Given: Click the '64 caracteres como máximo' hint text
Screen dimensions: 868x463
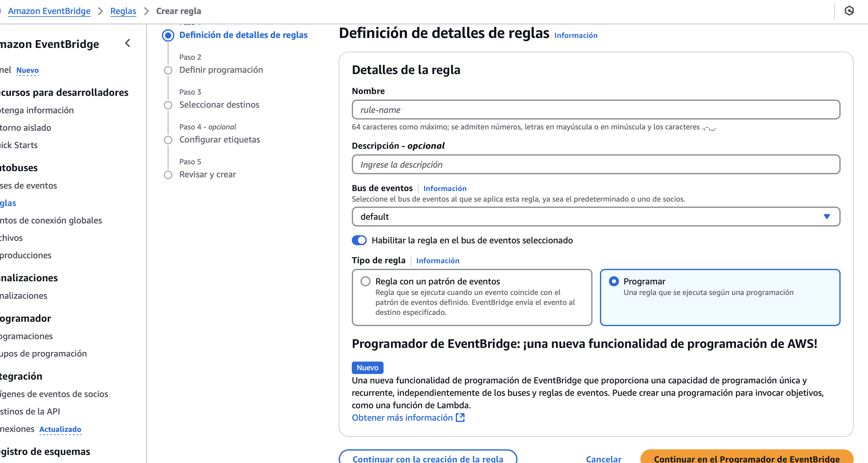Looking at the screenshot, I should tap(533, 127).
